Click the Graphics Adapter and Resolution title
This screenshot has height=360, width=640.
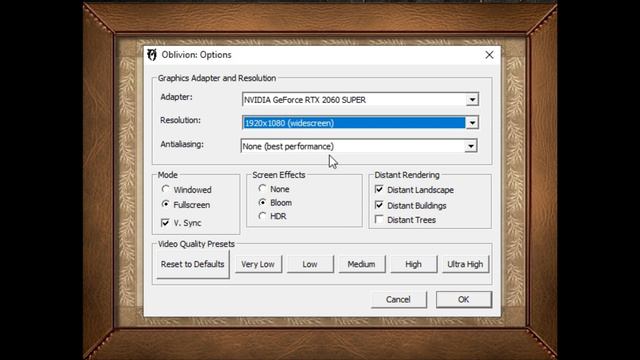pos(217,78)
